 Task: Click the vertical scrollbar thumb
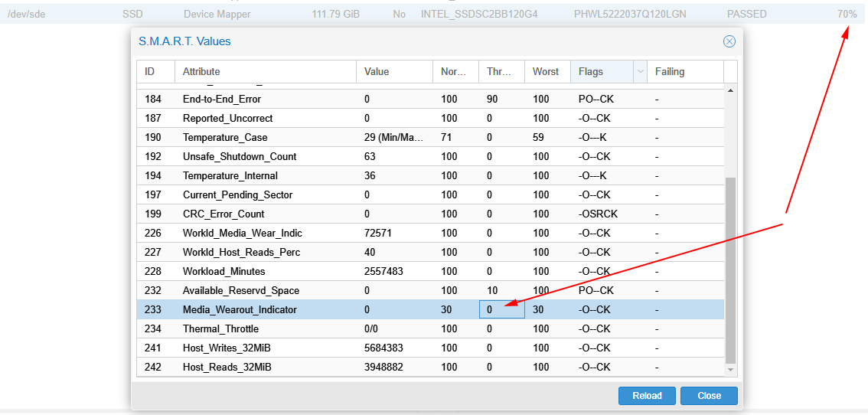click(x=729, y=270)
